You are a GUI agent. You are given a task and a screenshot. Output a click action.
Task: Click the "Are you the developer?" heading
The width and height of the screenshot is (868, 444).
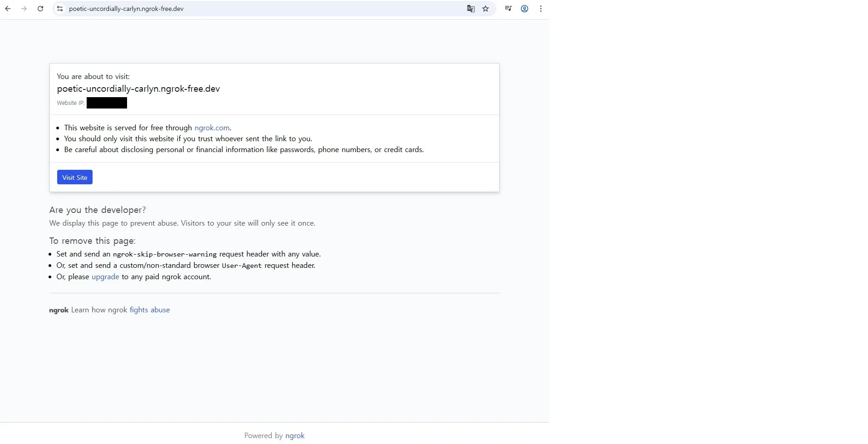[x=98, y=210]
